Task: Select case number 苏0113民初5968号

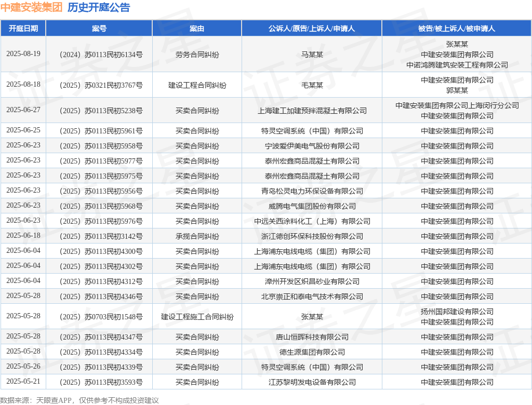Action: (x=101, y=206)
